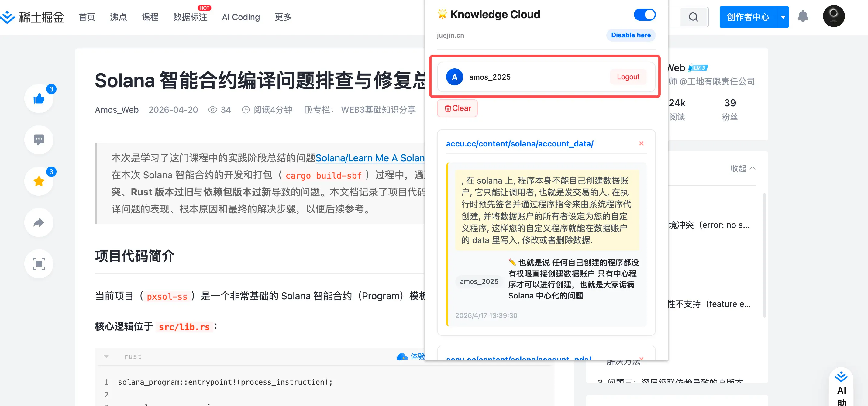The height and width of the screenshot is (406, 868).
Task: Click the table of contents scrollbar
Action: (x=765, y=255)
